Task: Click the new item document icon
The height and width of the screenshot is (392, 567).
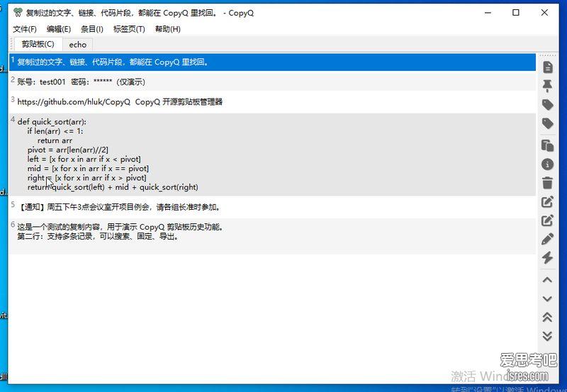Action: 547,67
